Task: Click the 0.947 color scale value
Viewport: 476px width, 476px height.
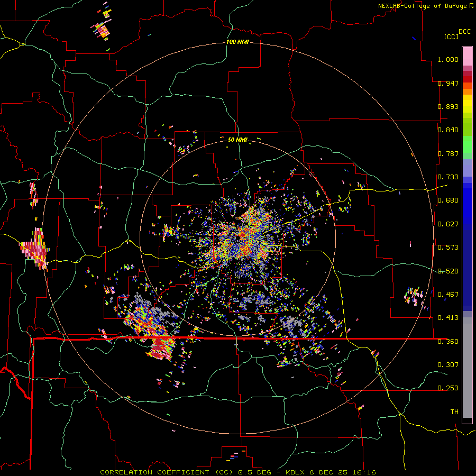Action: tap(448, 83)
